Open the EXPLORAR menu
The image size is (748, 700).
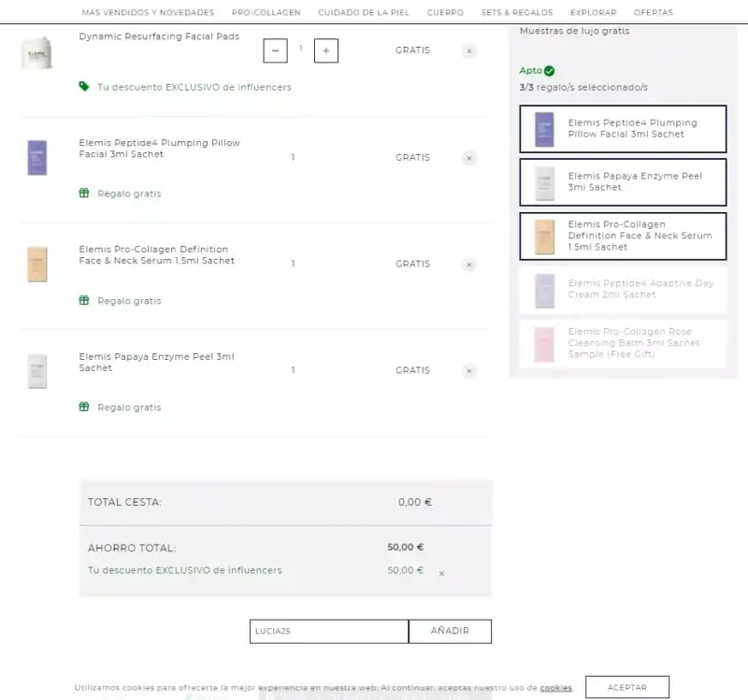point(594,12)
